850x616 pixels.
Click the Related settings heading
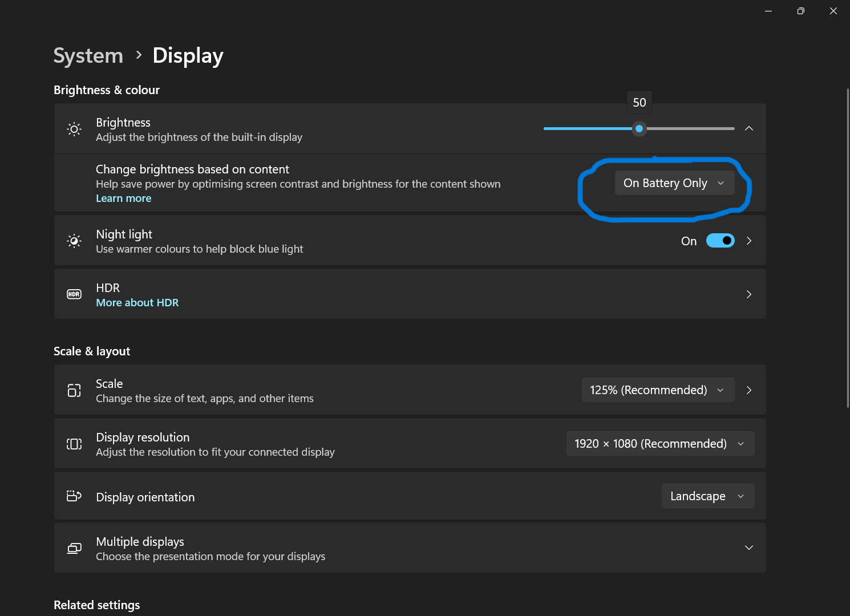click(x=97, y=605)
